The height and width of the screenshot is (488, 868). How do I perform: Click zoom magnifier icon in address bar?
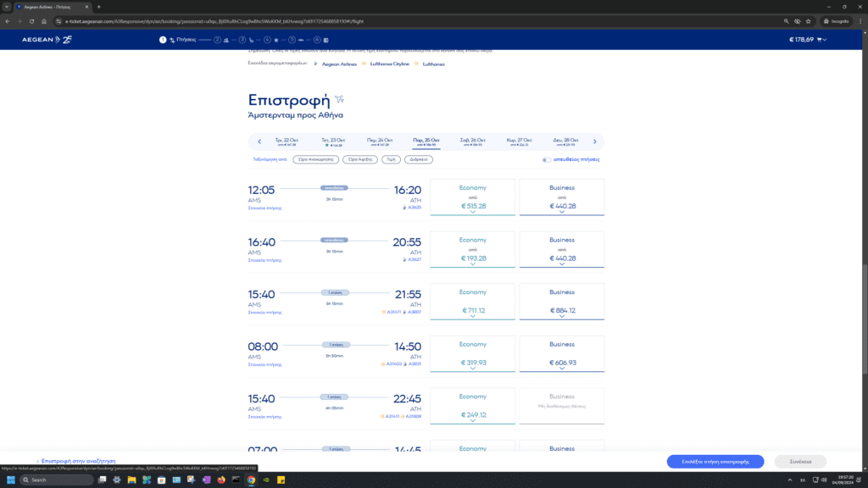786,21
